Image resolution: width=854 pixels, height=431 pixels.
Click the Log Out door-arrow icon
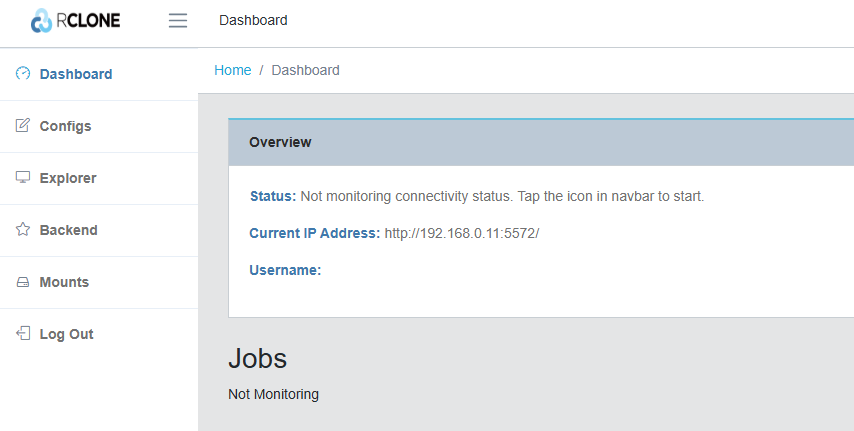(23, 334)
